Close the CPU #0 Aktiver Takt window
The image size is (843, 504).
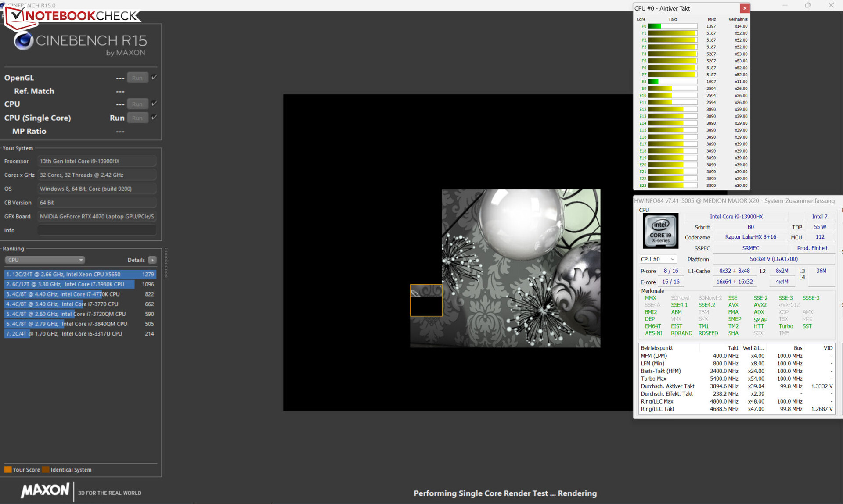(x=745, y=8)
